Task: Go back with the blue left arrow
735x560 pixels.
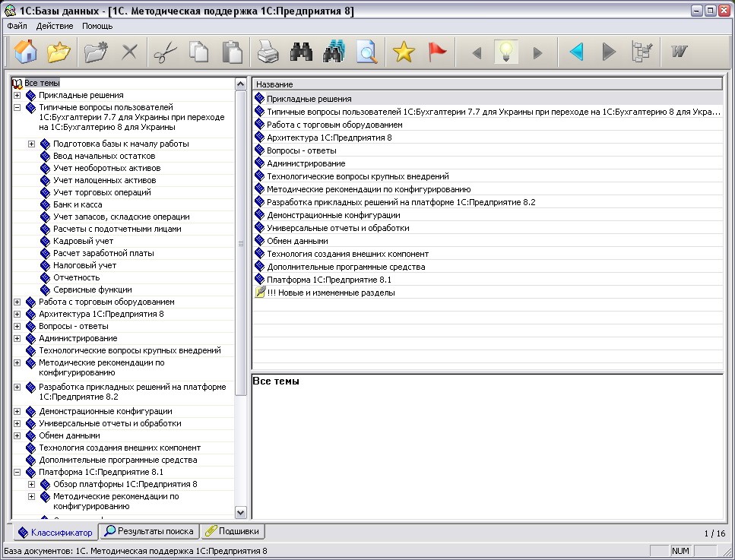Action: pyautogui.click(x=577, y=52)
